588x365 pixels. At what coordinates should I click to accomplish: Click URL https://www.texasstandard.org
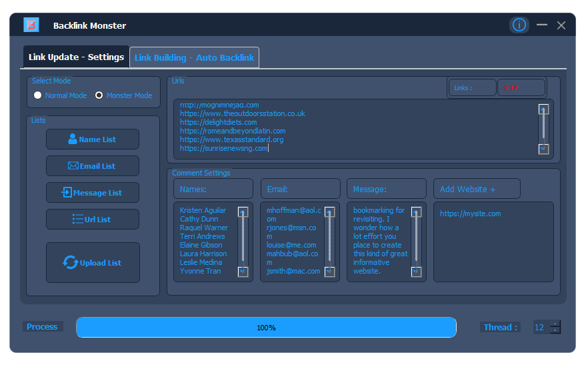(x=231, y=139)
